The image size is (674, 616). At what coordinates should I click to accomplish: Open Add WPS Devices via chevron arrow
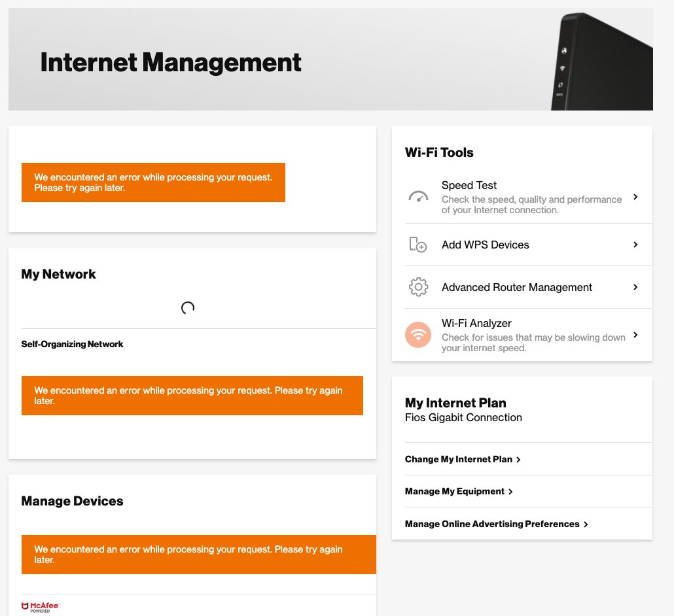click(635, 245)
